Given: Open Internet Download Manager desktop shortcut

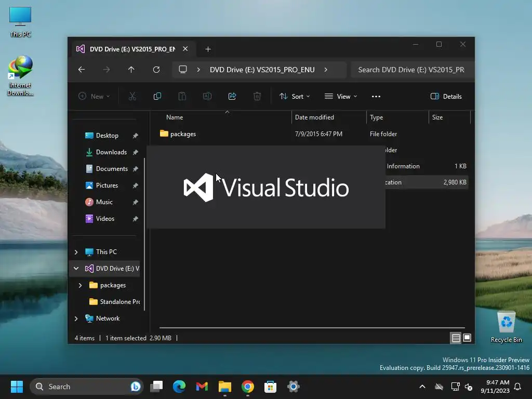Looking at the screenshot, I should 20,76.
